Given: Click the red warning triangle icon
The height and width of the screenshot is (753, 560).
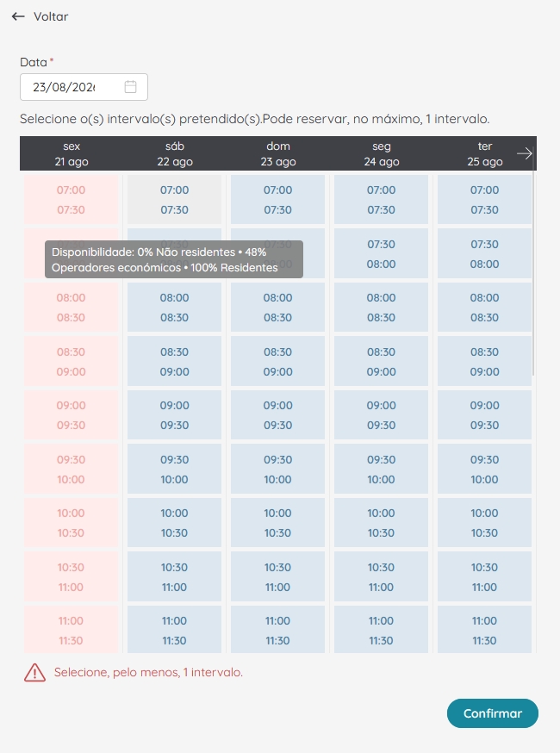Looking at the screenshot, I should click(34, 672).
